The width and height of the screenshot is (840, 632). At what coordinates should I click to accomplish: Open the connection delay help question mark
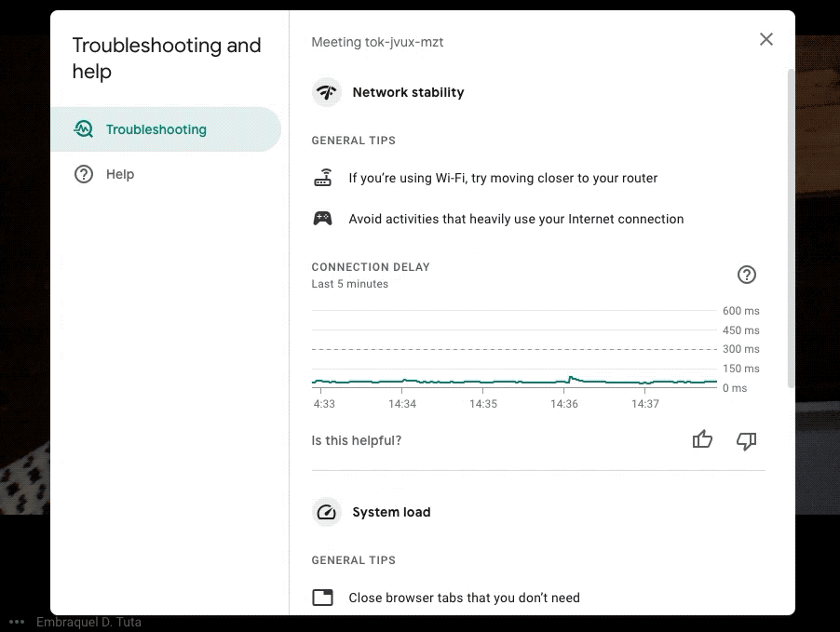pos(746,275)
